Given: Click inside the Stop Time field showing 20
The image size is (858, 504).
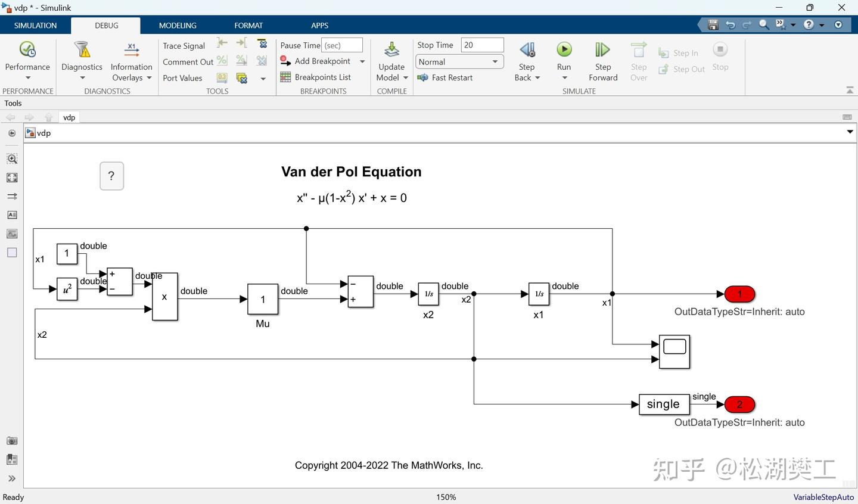Looking at the screenshot, I should (x=481, y=45).
